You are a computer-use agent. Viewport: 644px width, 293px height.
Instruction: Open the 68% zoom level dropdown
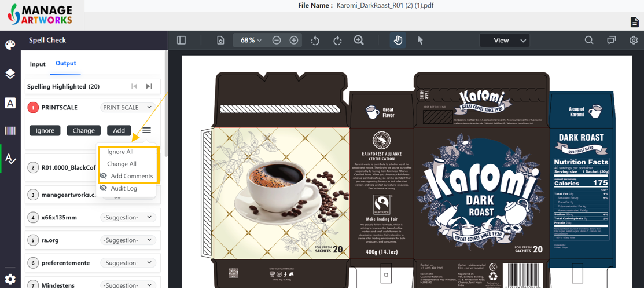tap(251, 41)
